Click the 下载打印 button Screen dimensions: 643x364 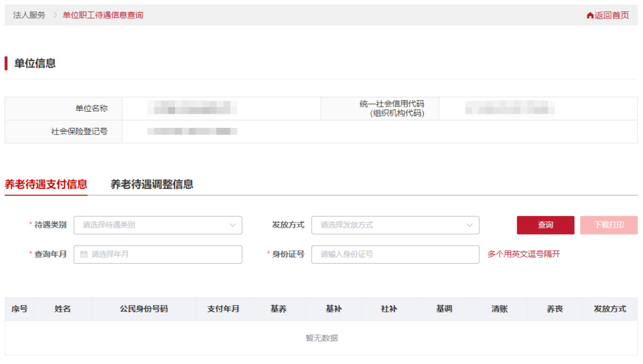[609, 225]
